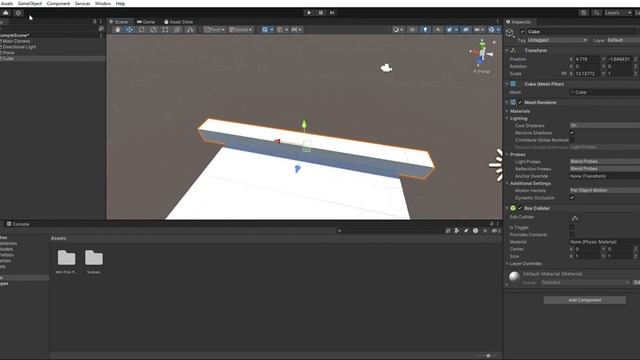Open the Gizmos menu icon
This screenshot has width=640, height=360.
click(x=493, y=29)
